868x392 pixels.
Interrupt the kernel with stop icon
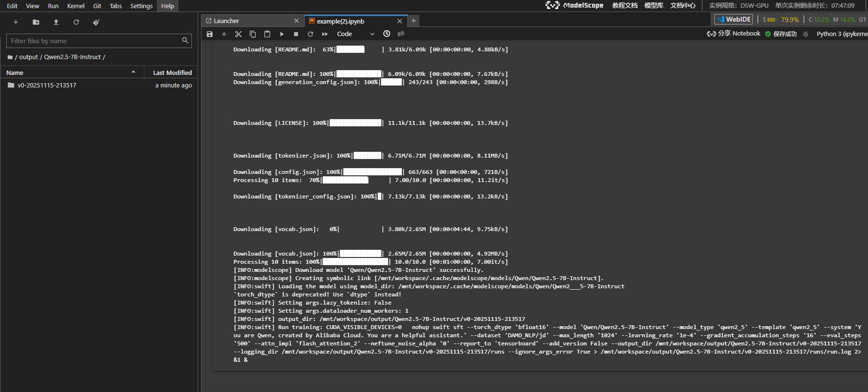pos(296,34)
